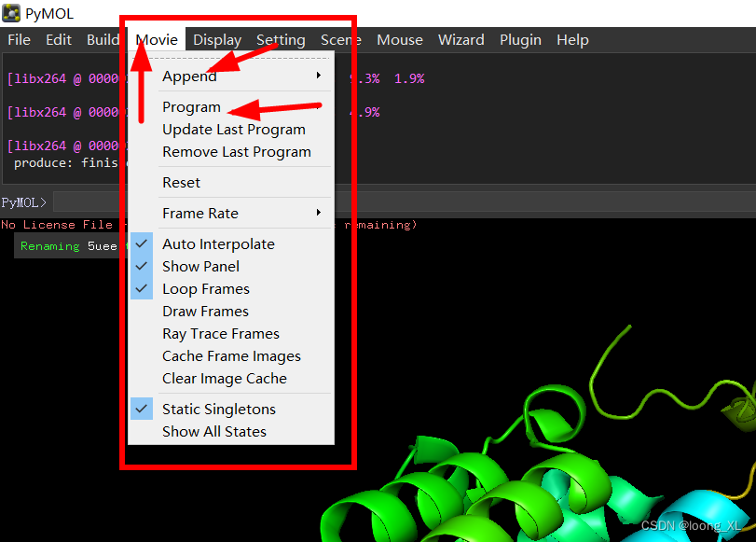Click the PyMOL application icon in title bar
This screenshot has width=756, height=542.
coord(12,12)
